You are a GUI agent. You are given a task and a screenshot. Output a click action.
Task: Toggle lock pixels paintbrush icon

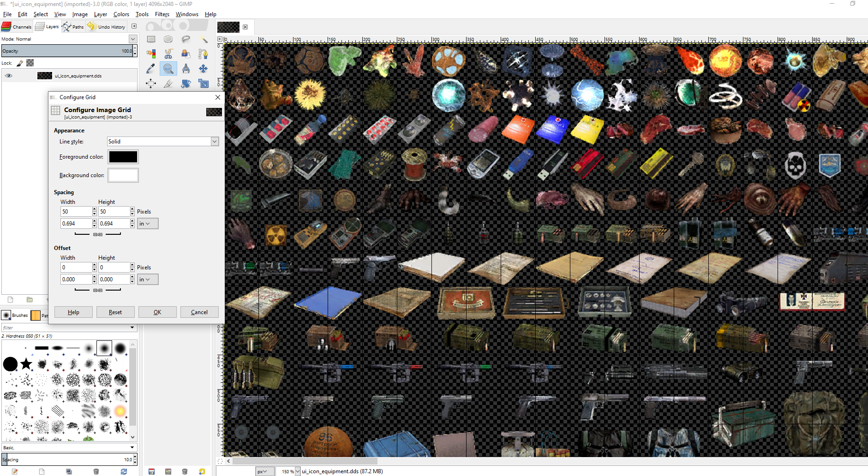(20, 63)
